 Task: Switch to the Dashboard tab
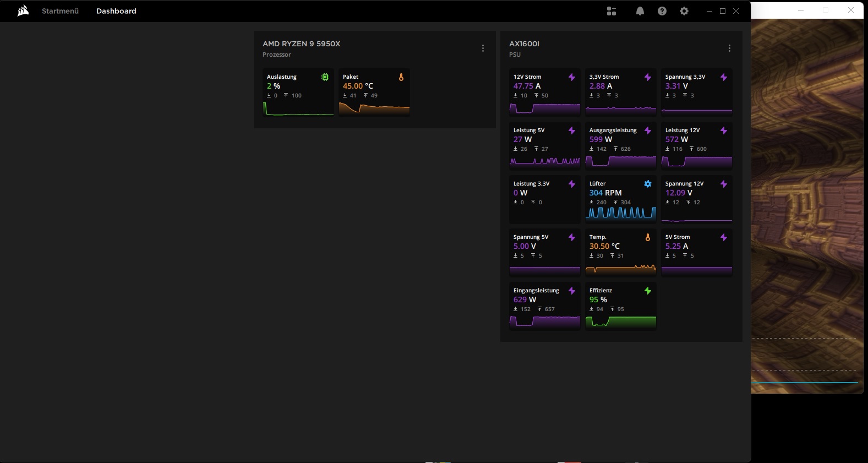point(116,11)
